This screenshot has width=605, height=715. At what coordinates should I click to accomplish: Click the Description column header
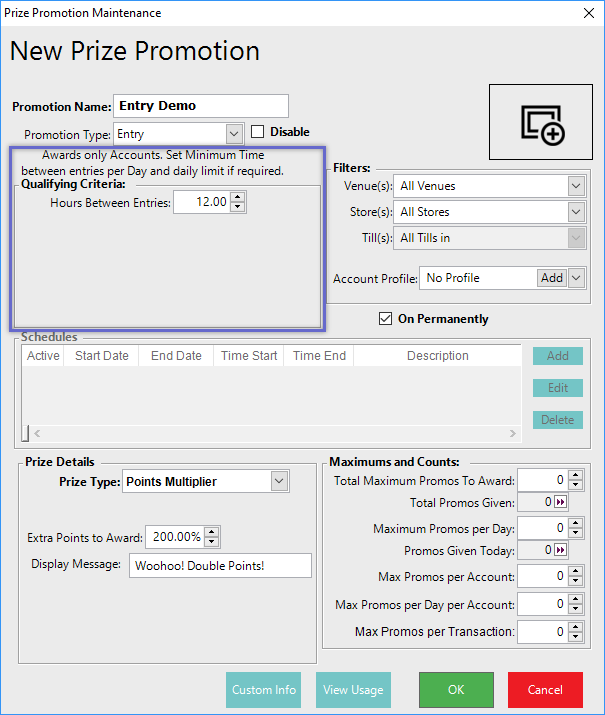click(x=437, y=356)
